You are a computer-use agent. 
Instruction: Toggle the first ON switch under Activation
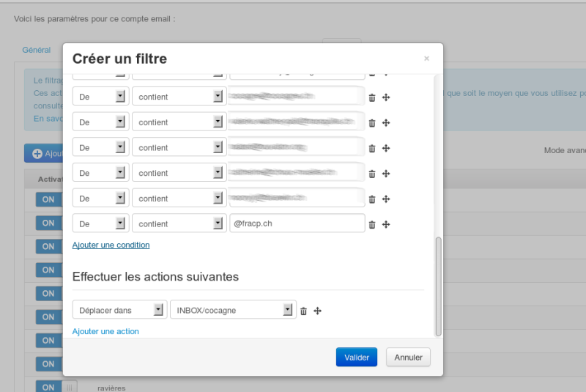(48, 199)
